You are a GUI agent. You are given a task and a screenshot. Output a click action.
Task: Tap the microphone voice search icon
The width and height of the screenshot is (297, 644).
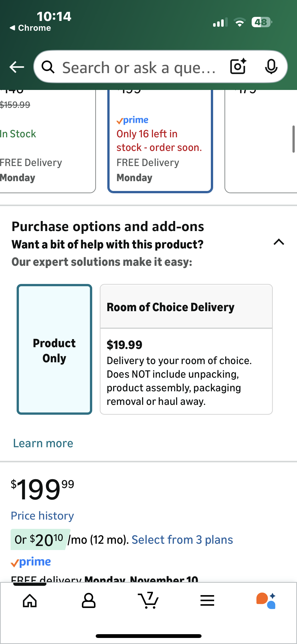(x=271, y=67)
